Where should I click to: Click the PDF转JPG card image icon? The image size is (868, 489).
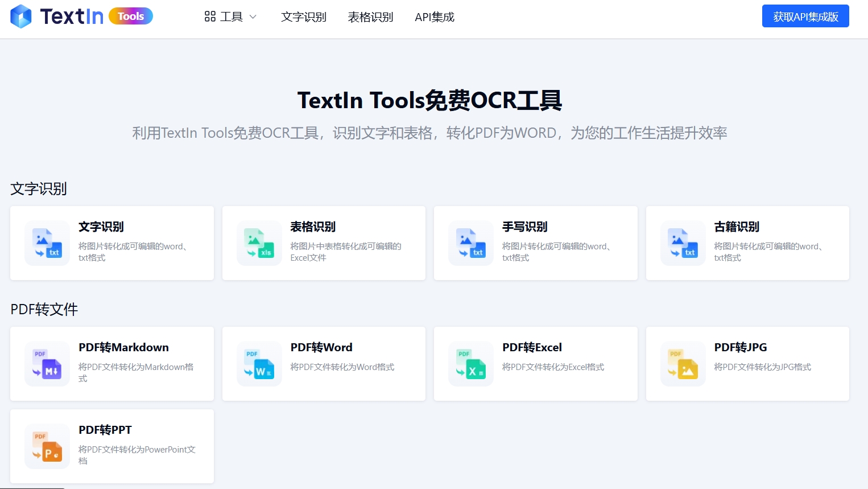coord(683,364)
